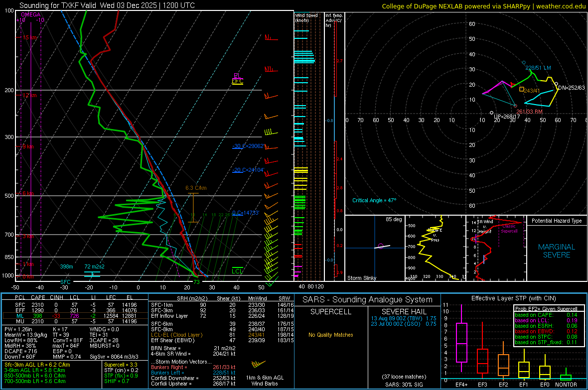This screenshot has width=588, height=390.
Task: Select the MU parcel row in the table
Action: click(75, 321)
